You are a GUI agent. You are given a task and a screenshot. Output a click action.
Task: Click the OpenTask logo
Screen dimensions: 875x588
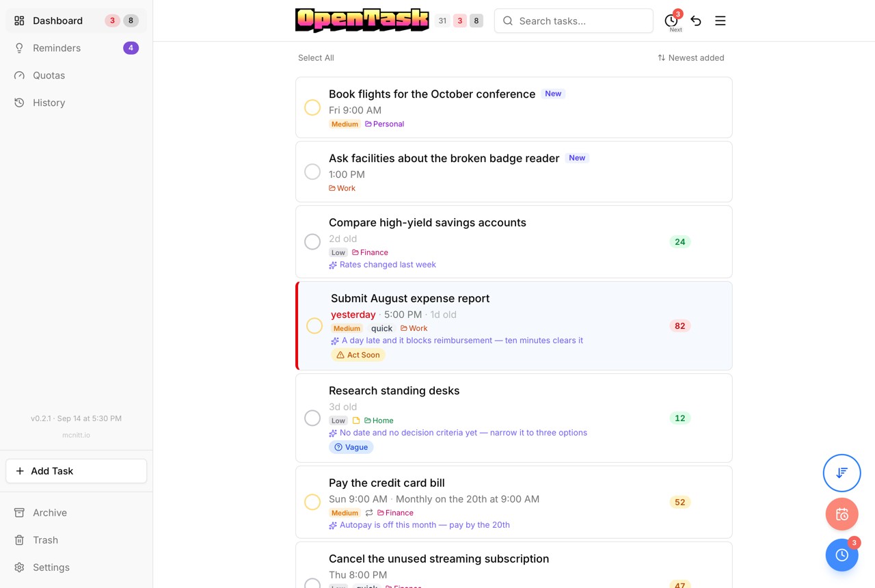[362, 21]
